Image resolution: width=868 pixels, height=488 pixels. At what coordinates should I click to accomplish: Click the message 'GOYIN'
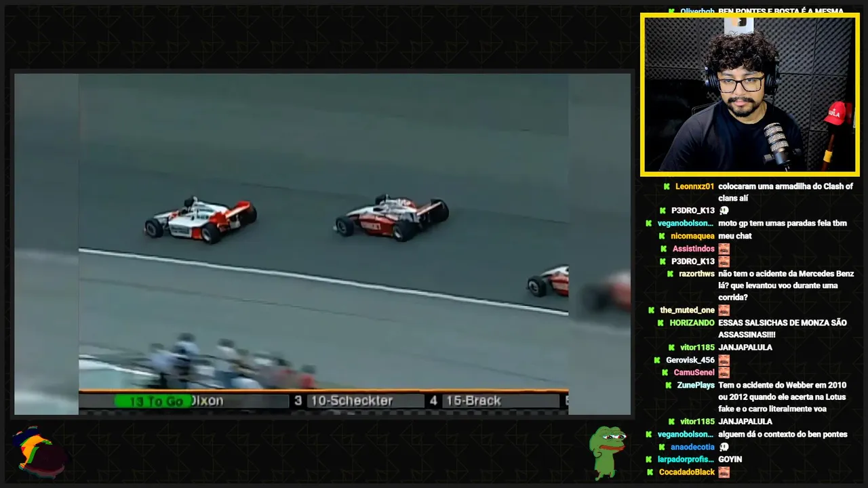coord(730,460)
